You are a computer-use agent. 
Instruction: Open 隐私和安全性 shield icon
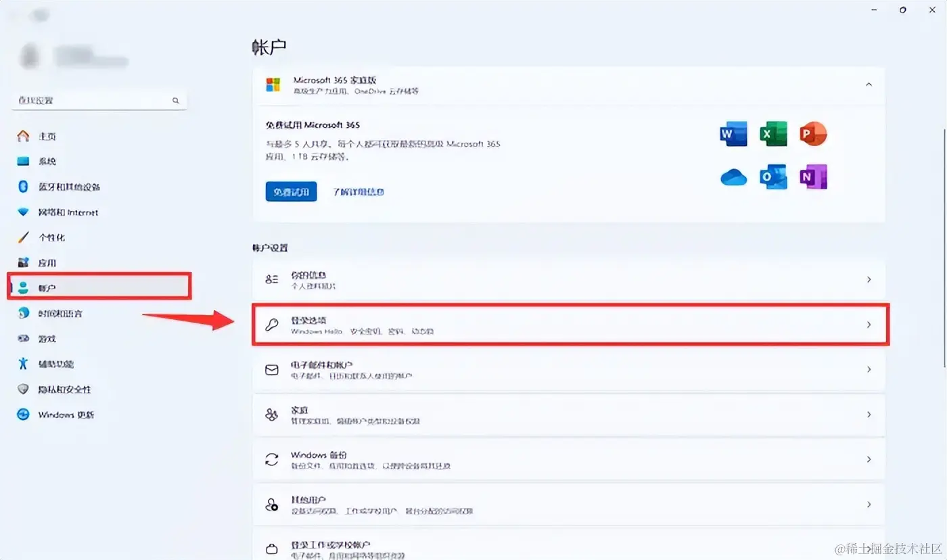[x=24, y=390]
